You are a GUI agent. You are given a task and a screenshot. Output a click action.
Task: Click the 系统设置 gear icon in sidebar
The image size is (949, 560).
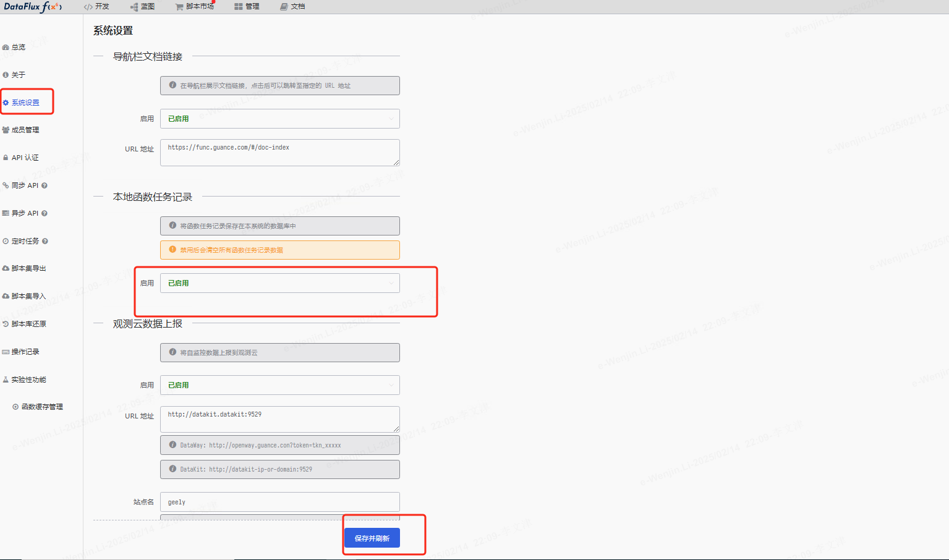click(6, 103)
